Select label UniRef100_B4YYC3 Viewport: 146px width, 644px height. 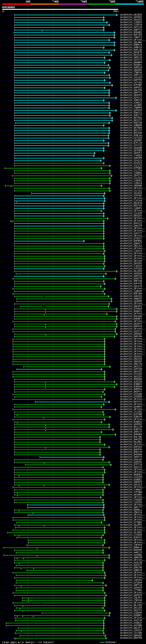point(131,402)
